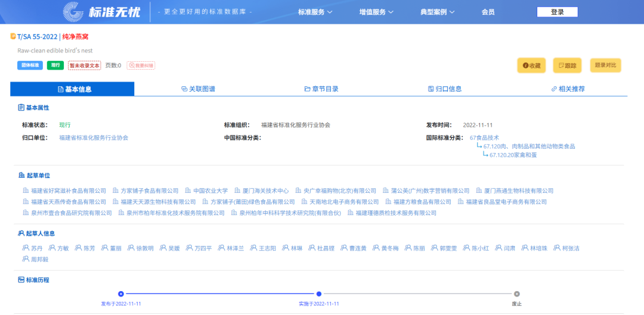644x315 pixels.
Task: Click the building icon before 福建天天源生物科技有限公司
Action: [116, 202]
